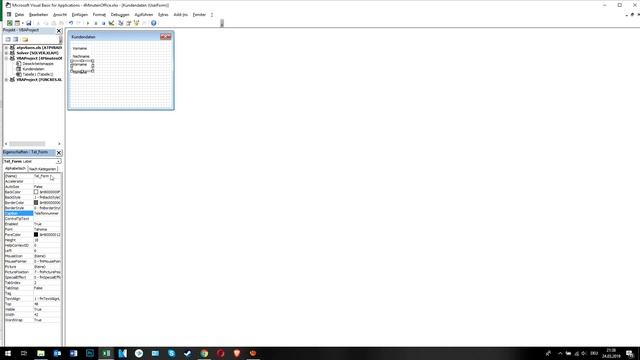Open the Bearbeiten menu
Viewport: 640px width, 360px height.
(x=39, y=15)
